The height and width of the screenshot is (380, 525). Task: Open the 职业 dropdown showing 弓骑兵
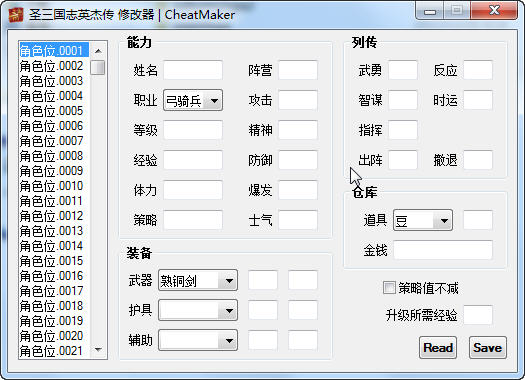pos(193,100)
